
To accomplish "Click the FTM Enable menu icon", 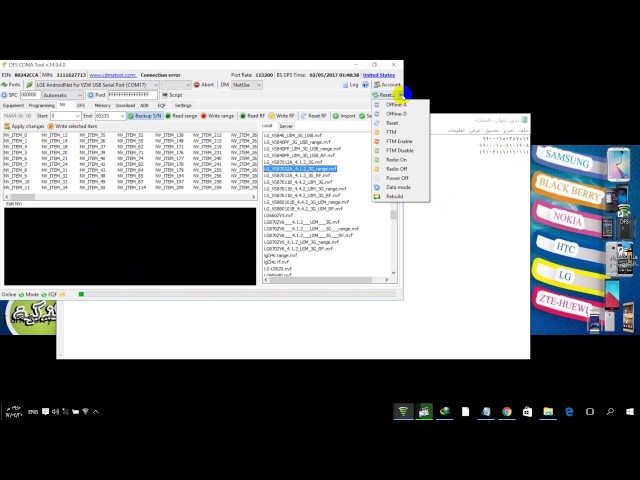I will (x=377, y=141).
